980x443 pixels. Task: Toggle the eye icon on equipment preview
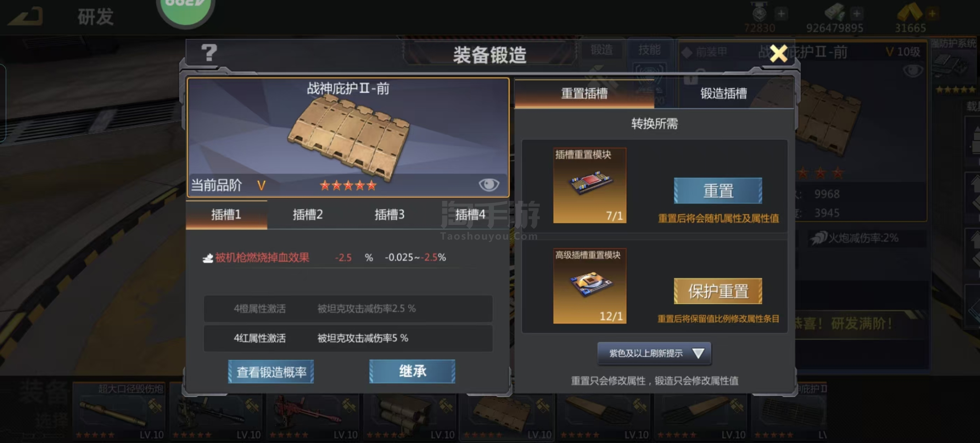click(x=489, y=185)
